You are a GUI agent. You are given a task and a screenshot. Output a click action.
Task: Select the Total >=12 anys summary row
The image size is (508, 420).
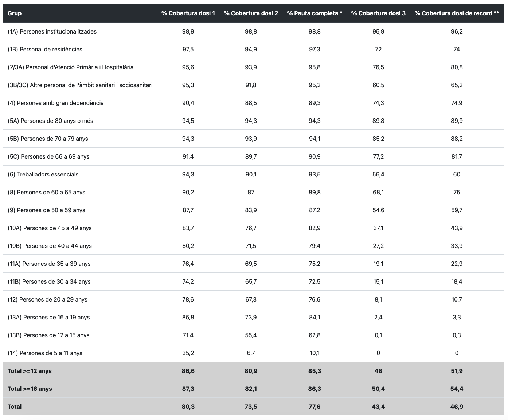point(253,371)
